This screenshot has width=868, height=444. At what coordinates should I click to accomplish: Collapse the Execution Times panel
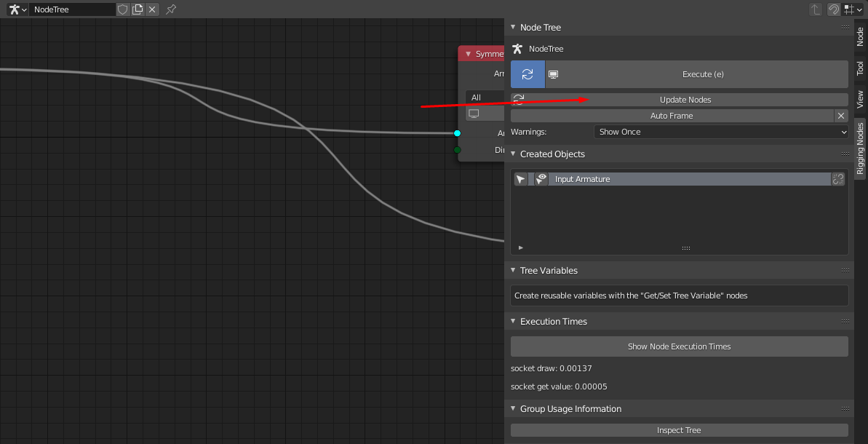point(513,321)
